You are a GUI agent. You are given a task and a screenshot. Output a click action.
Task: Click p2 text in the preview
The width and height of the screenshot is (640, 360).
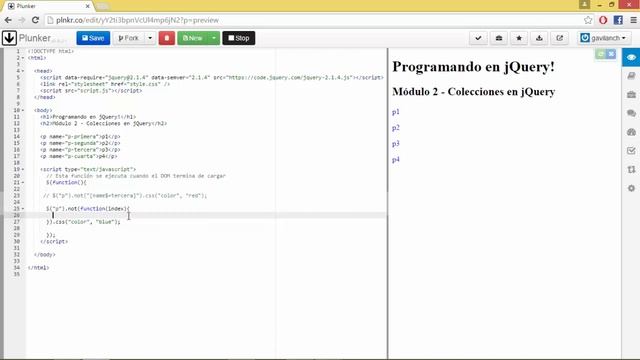pyautogui.click(x=396, y=128)
